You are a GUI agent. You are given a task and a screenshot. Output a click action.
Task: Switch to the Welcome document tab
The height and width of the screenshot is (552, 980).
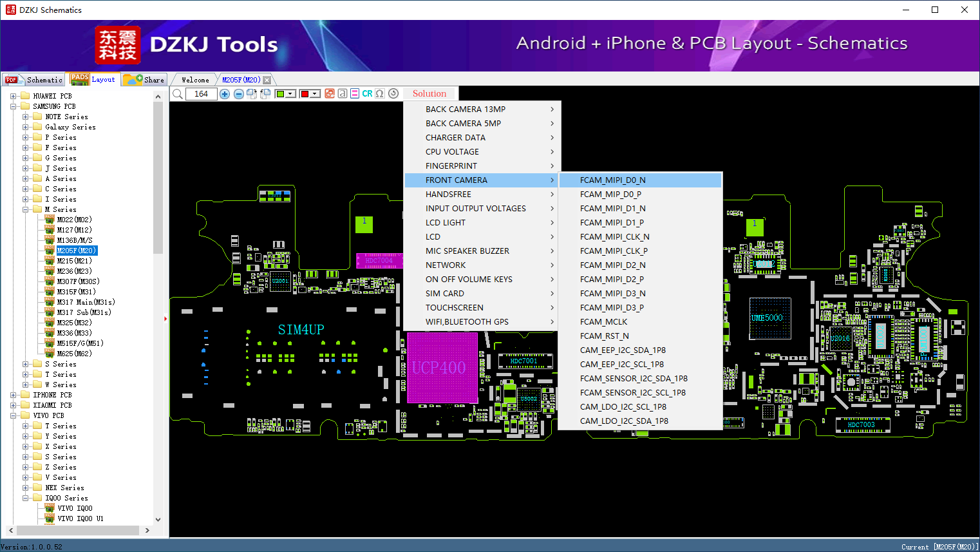(x=195, y=80)
